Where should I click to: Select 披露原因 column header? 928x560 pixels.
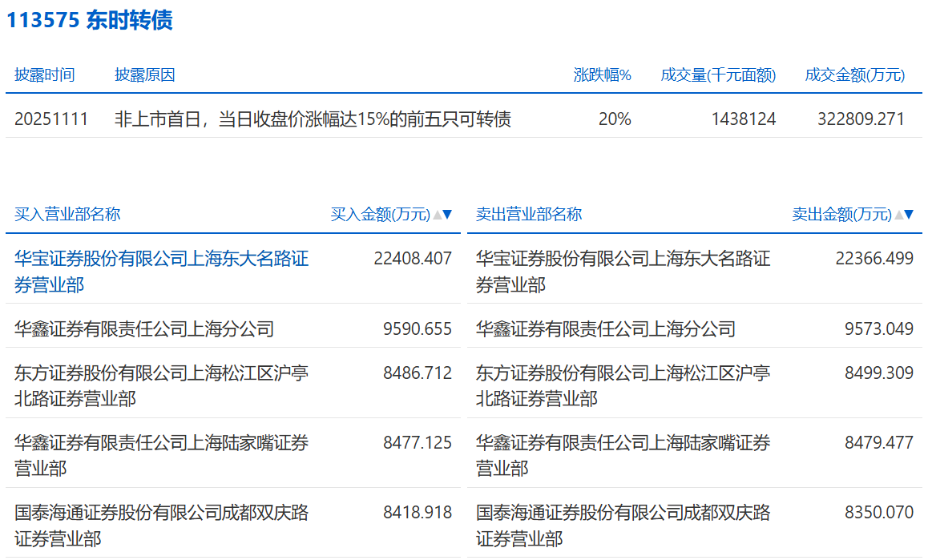tap(145, 75)
